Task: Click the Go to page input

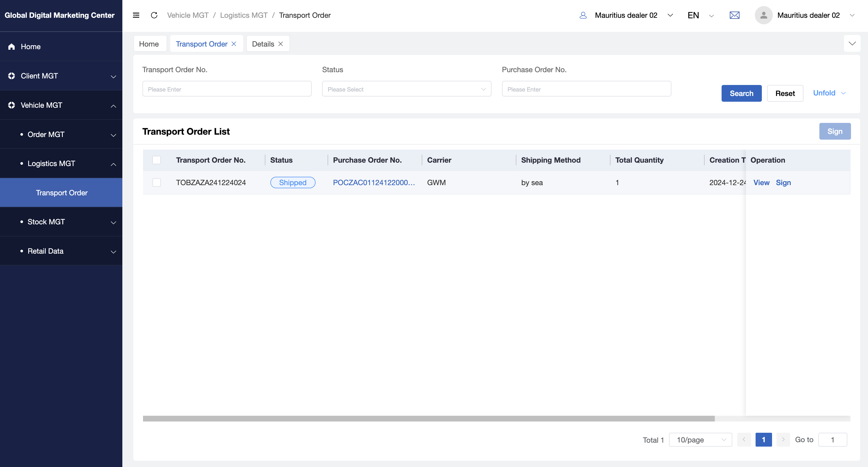Action: point(832,439)
